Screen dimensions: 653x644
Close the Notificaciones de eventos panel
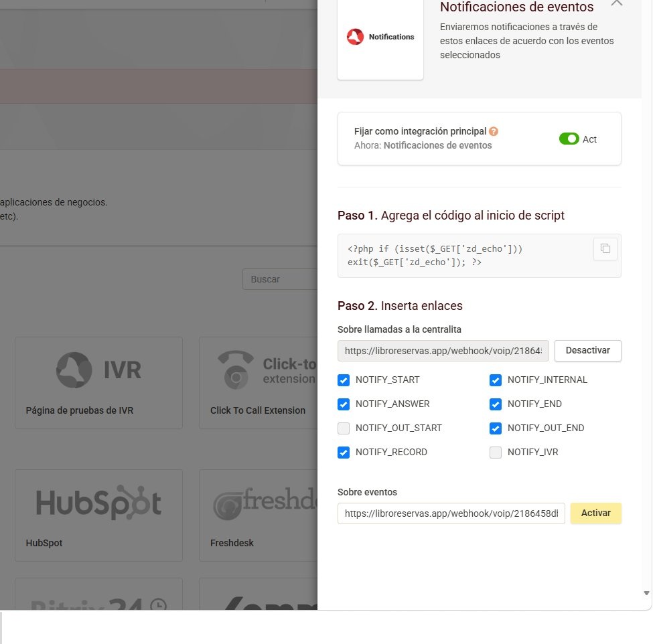(617, 3)
